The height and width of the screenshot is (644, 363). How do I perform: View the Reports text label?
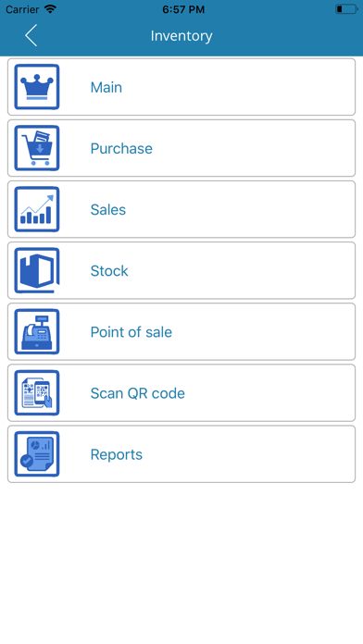coord(117,454)
